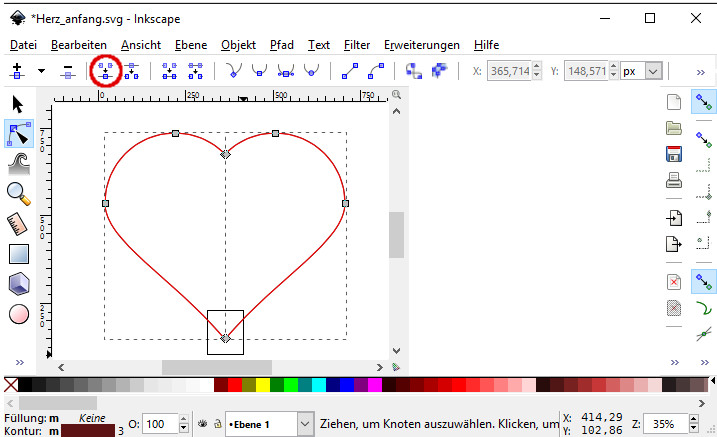This screenshot has height=437, width=717.
Task: Print the document using printer icon
Action: pos(674,181)
